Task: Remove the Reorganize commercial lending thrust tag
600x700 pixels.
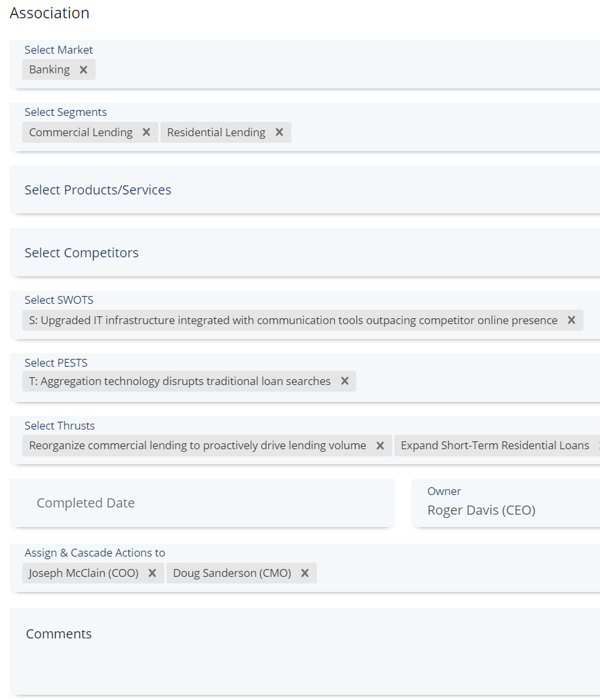Action: [x=380, y=445]
